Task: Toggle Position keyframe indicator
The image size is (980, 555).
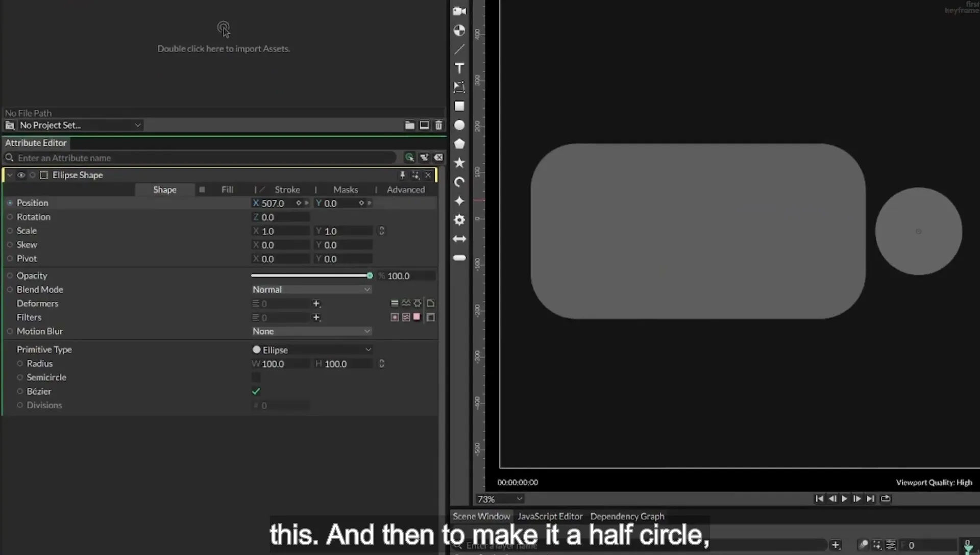Action: (x=10, y=203)
